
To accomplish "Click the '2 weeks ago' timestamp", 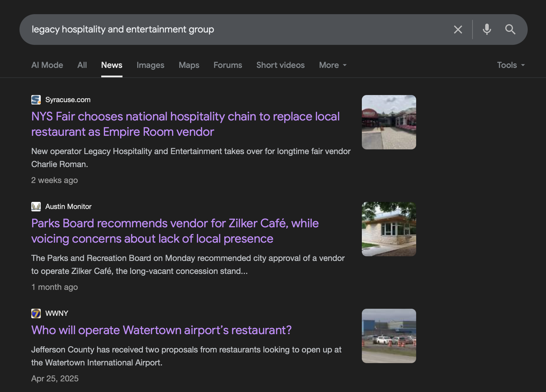I will pyautogui.click(x=55, y=180).
